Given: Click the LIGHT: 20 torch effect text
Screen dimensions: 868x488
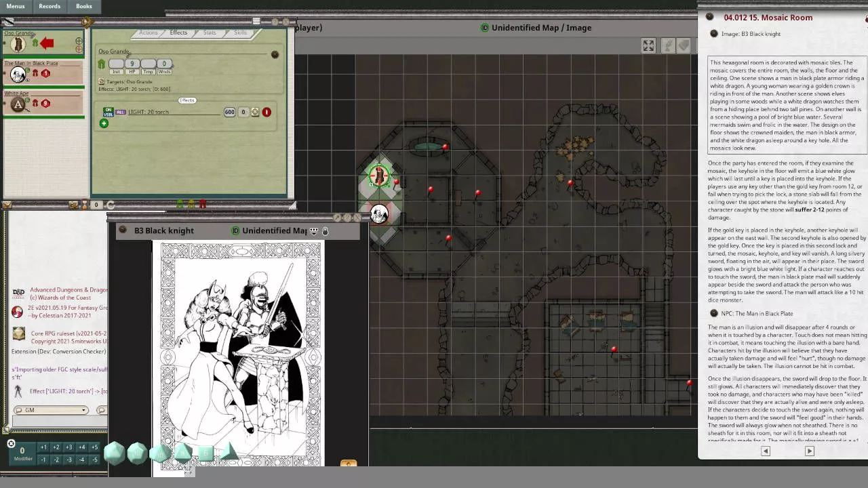Looking at the screenshot, I should (149, 112).
